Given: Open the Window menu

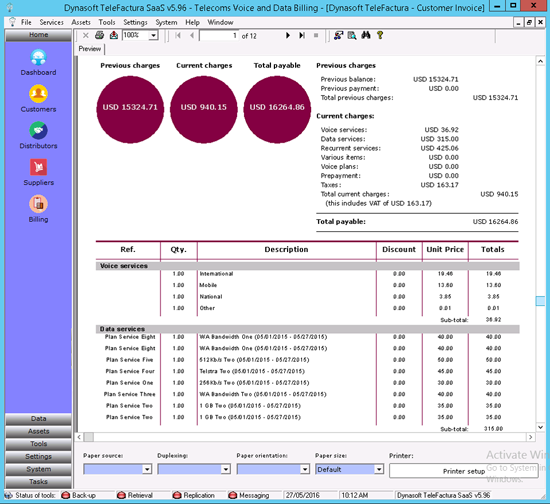Looking at the screenshot, I should click(x=220, y=22).
